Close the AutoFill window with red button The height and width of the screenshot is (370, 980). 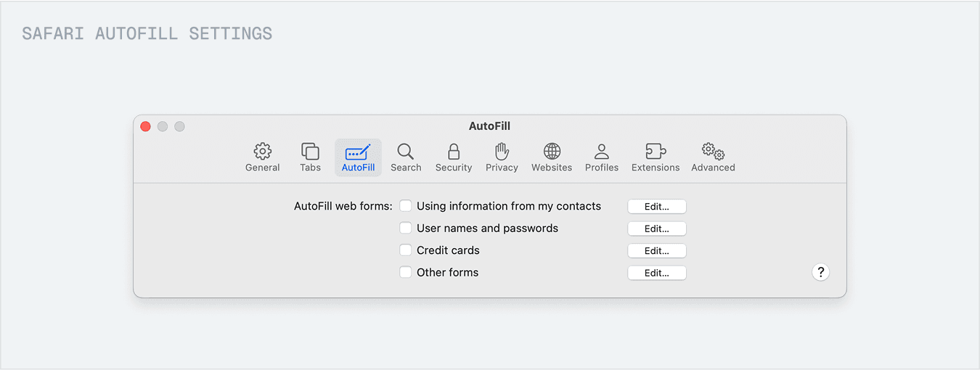click(145, 126)
